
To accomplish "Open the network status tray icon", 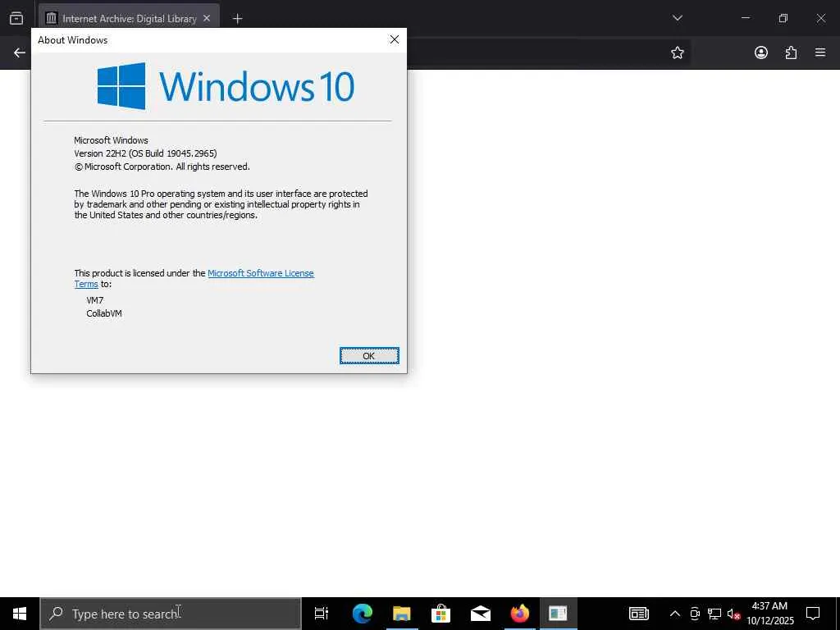I will 714,614.
